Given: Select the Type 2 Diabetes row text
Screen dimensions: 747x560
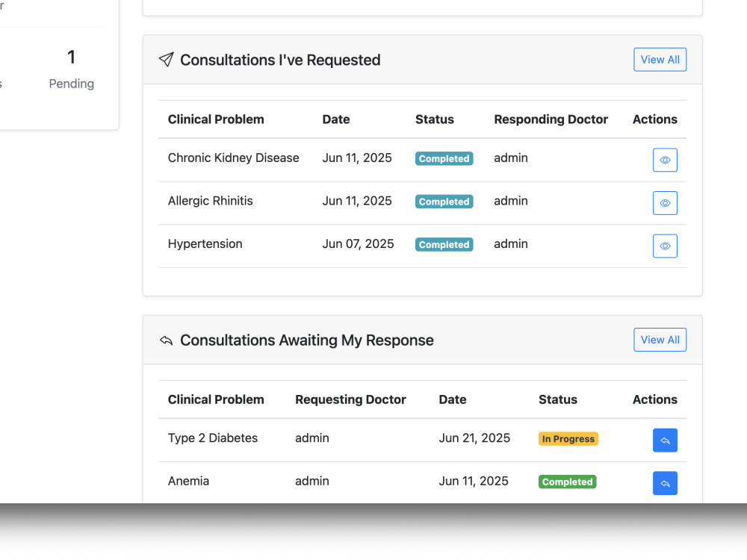Looking at the screenshot, I should point(212,438).
